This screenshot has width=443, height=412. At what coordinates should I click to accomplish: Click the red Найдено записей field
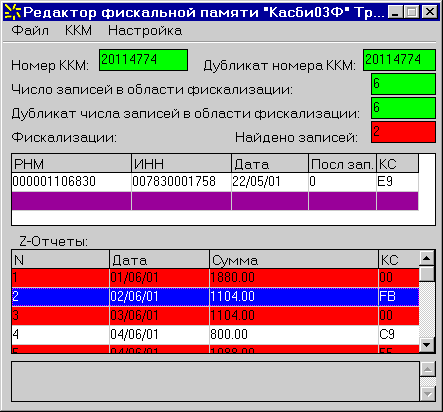coord(403,132)
